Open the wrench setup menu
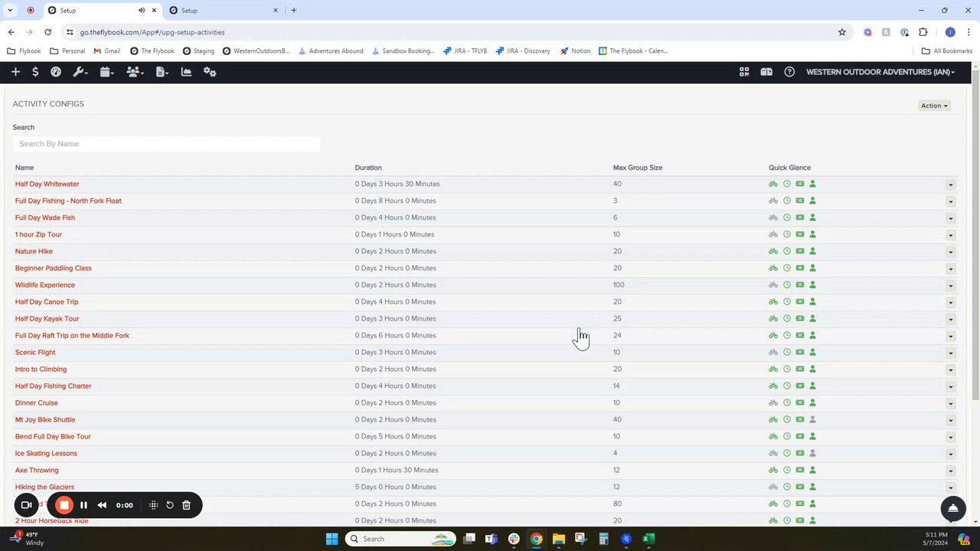Image resolution: width=980 pixels, height=551 pixels. (x=80, y=72)
